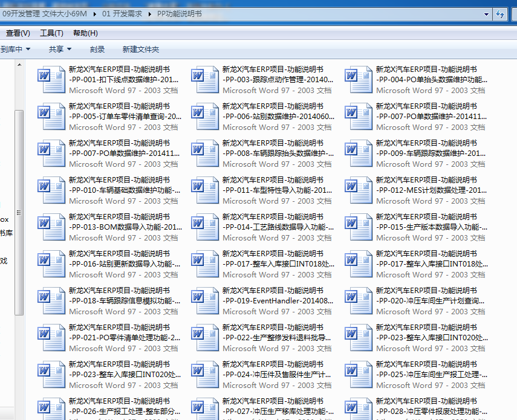The height and width of the screenshot is (420, 517).
Task: Select file name -PP-015-生产版本数据导入功能-...
Action: [432, 227]
